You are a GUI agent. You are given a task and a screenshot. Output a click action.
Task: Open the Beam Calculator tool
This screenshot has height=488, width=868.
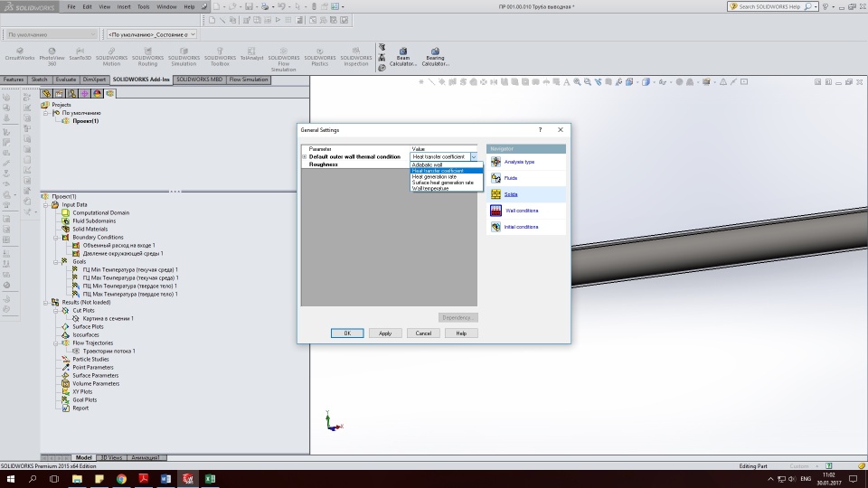(x=403, y=57)
